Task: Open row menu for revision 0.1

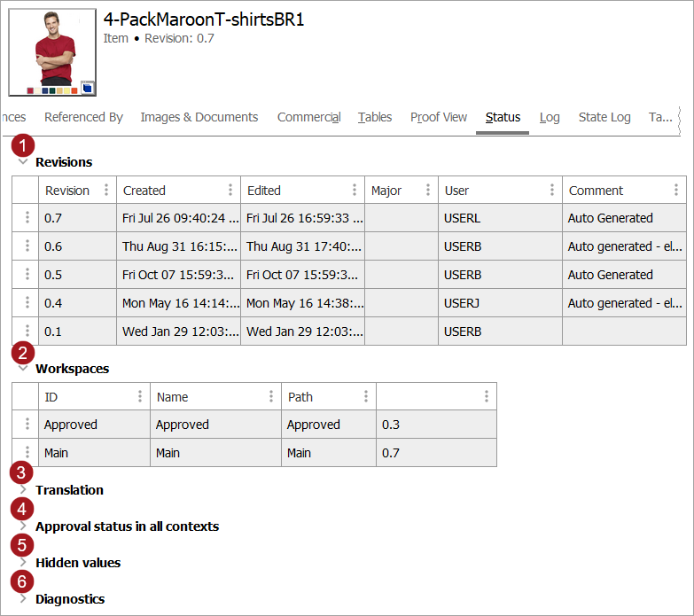Action: (27, 331)
